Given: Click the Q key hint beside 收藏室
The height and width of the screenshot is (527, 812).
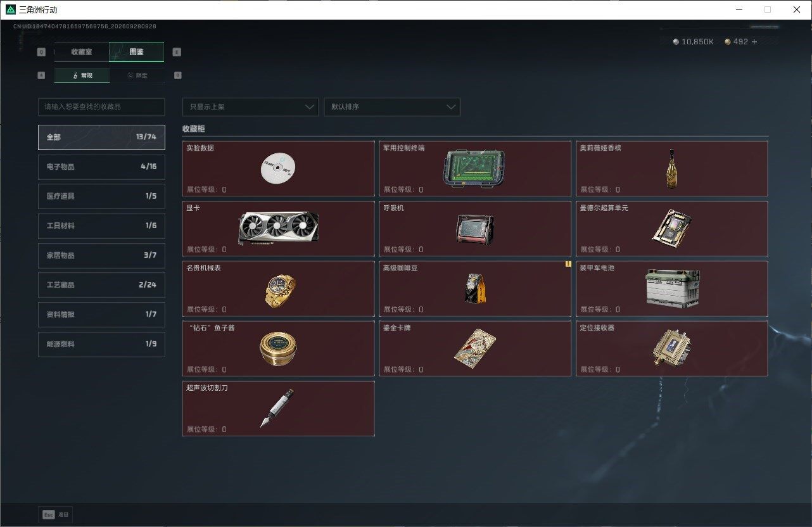Looking at the screenshot, I should click(x=41, y=52).
